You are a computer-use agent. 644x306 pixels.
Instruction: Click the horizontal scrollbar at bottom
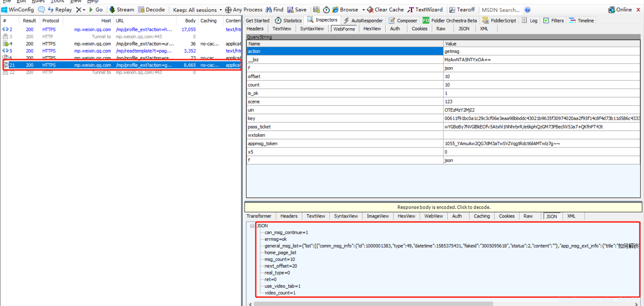tap(373, 304)
